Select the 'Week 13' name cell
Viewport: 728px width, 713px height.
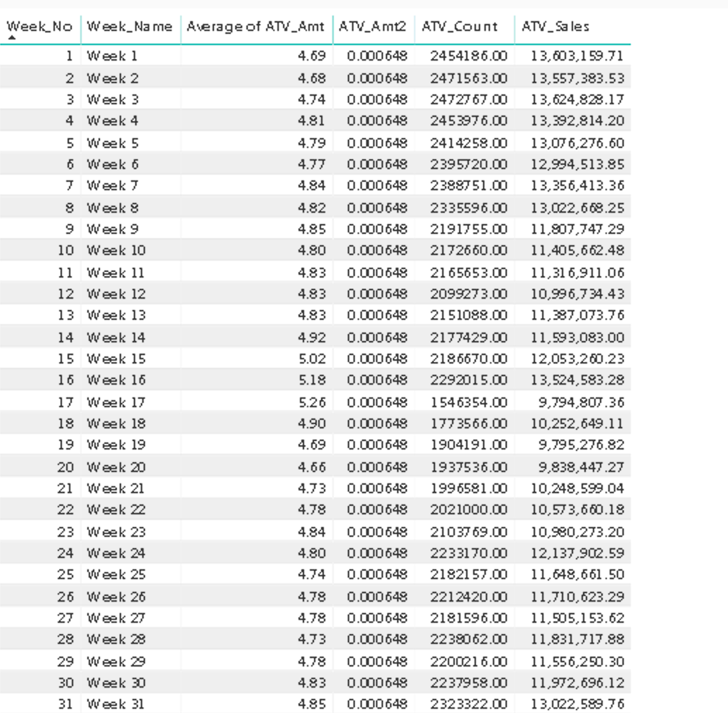(x=116, y=316)
